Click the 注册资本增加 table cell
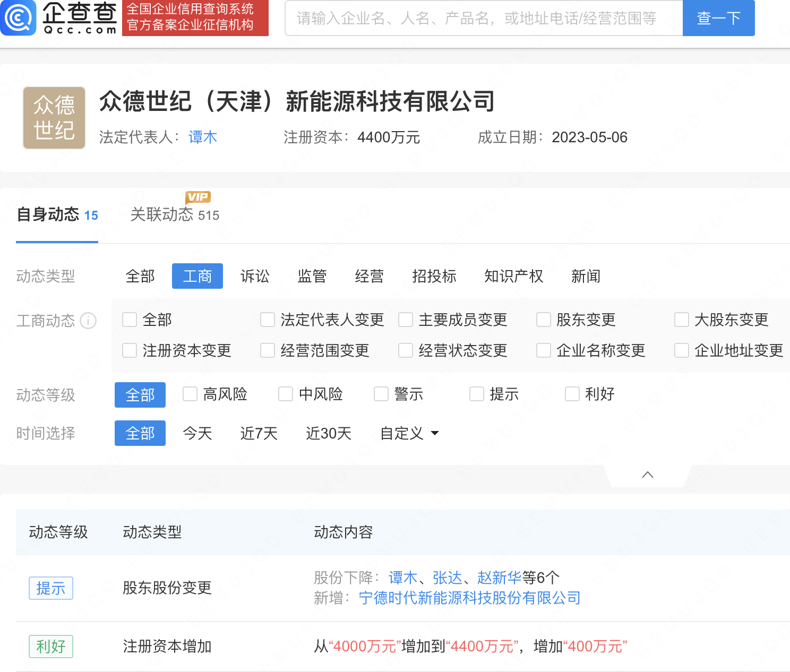This screenshot has width=790, height=672. coord(167,646)
